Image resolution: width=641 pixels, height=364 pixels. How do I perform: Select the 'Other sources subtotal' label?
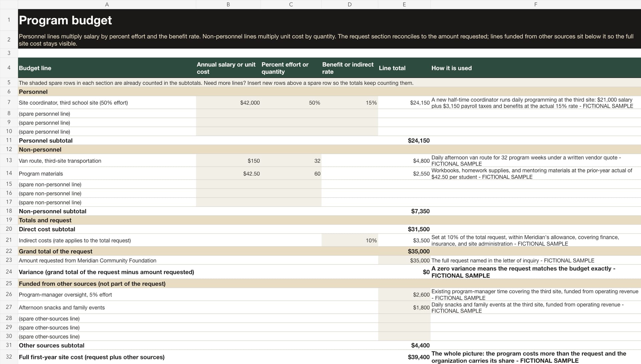107,345
